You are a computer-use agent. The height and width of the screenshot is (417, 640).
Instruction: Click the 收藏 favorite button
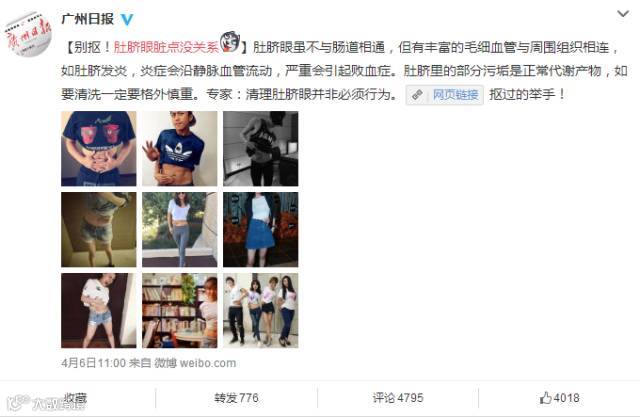coord(76,398)
